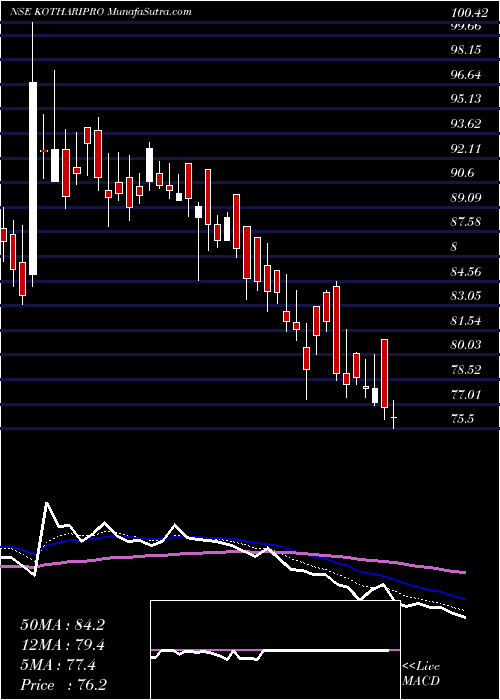Click the 77.01 price axis label
This screenshot has height=700, width=500.
pos(468,395)
